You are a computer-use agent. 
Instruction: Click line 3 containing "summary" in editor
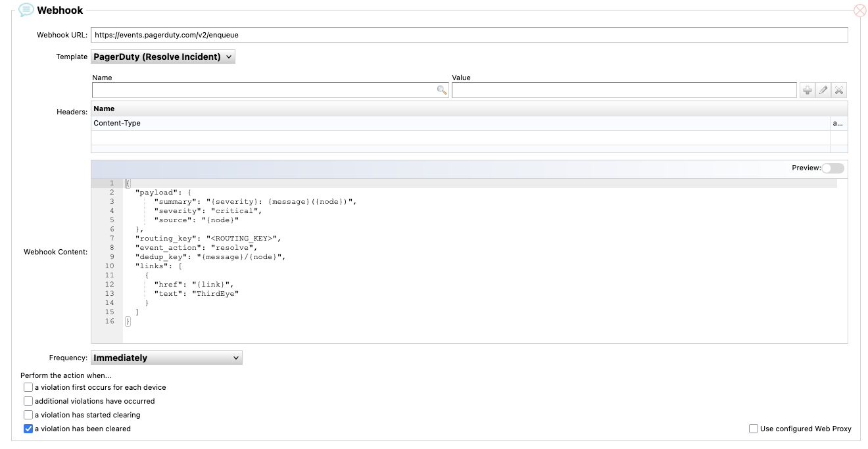255,201
